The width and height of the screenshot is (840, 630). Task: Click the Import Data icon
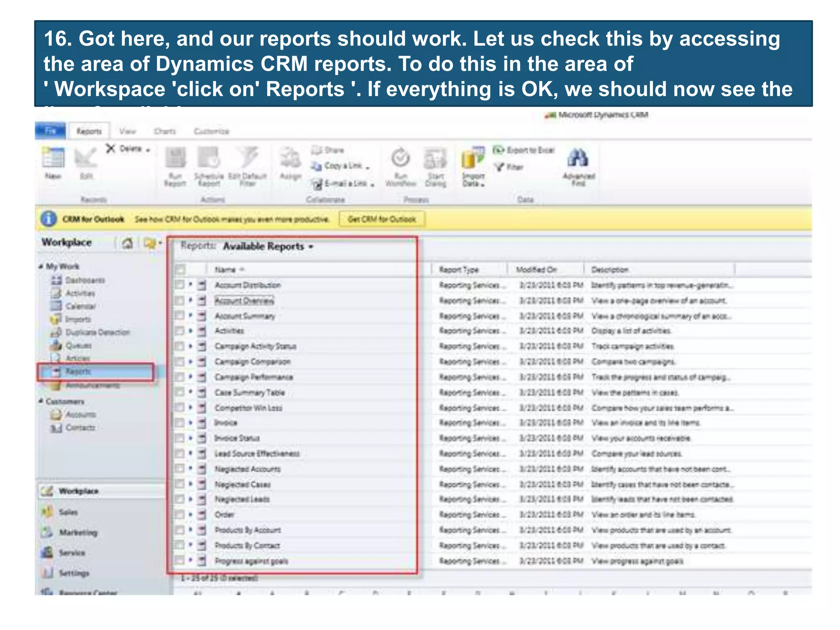tap(473, 158)
